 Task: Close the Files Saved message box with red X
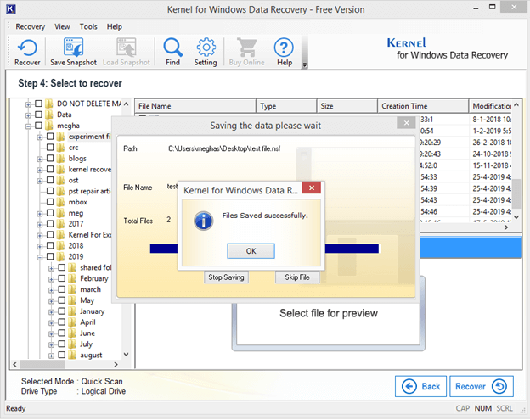[312, 188]
